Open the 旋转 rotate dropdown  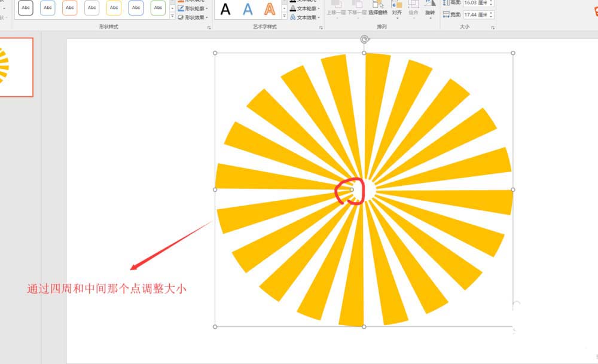click(x=430, y=9)
